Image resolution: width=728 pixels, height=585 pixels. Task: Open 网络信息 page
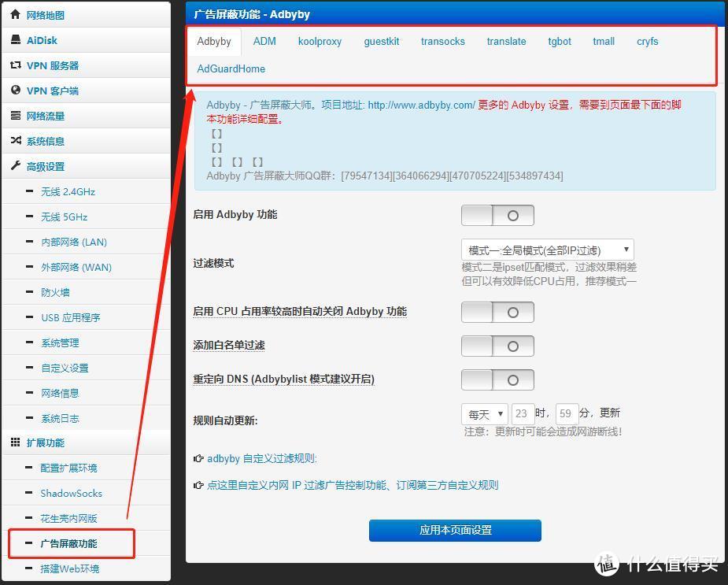pyautogui.click(x=60, y=393)
